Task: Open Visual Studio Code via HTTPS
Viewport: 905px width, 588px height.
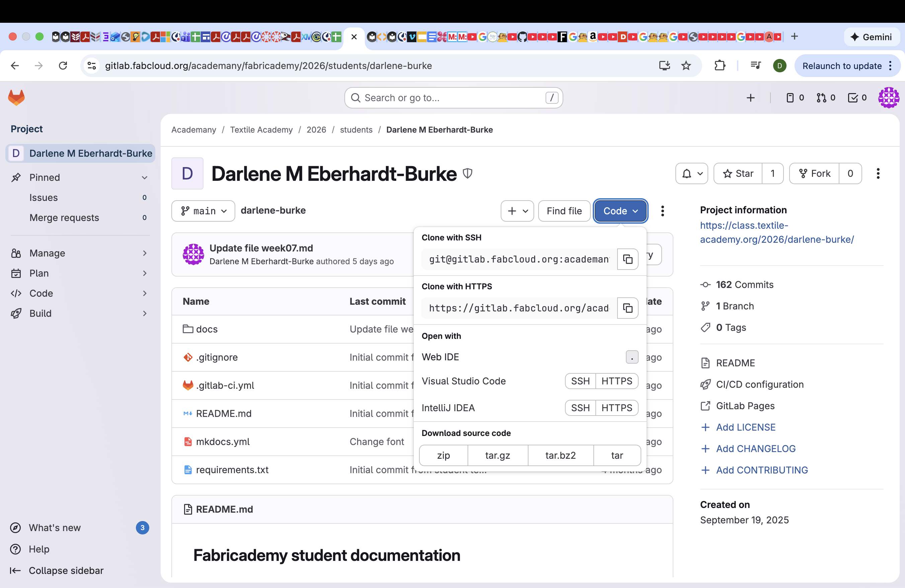Action: (616, 381)
